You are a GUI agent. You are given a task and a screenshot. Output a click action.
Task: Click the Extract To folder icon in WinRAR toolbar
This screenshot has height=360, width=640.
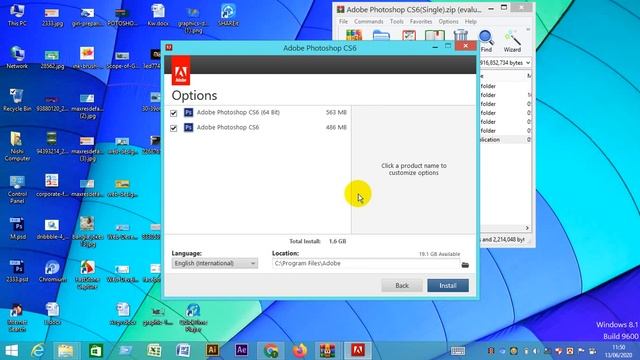[x=381, y=35]
